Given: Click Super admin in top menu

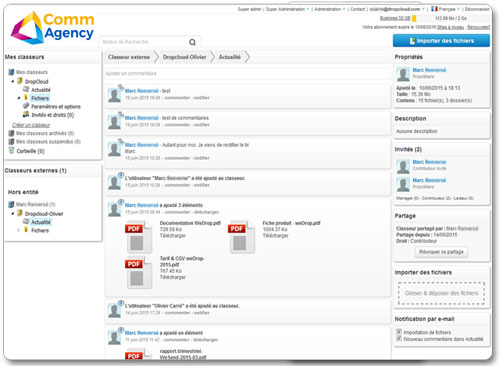Looking at the screenshot, I should [x=249, y=9].
